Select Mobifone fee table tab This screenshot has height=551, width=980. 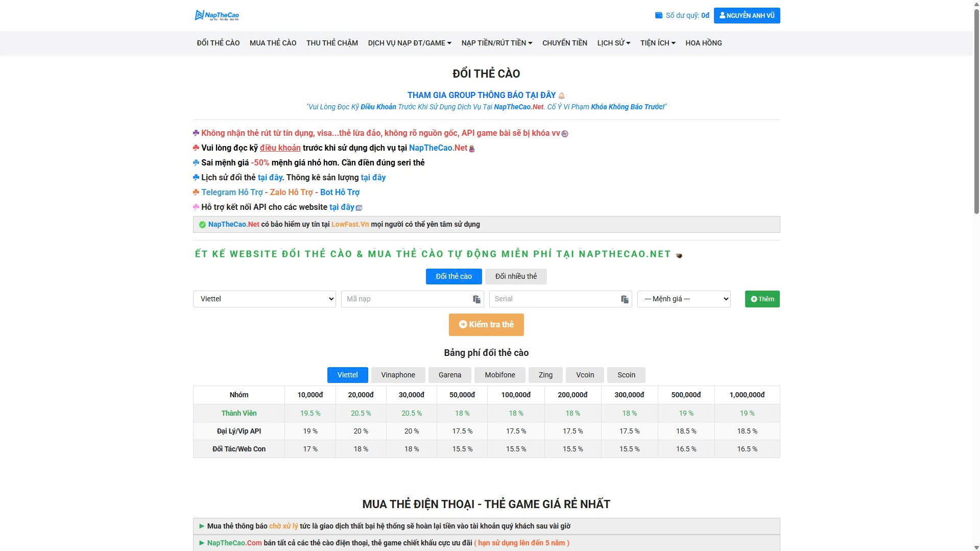(x=499, y=375)
